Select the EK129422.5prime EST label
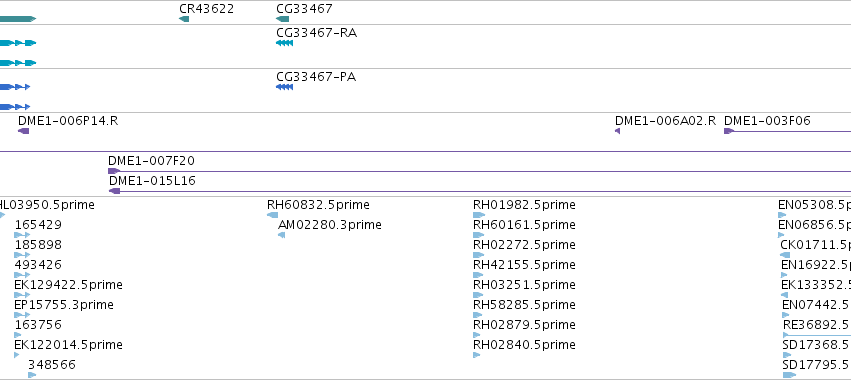 (x=68, y=285)
